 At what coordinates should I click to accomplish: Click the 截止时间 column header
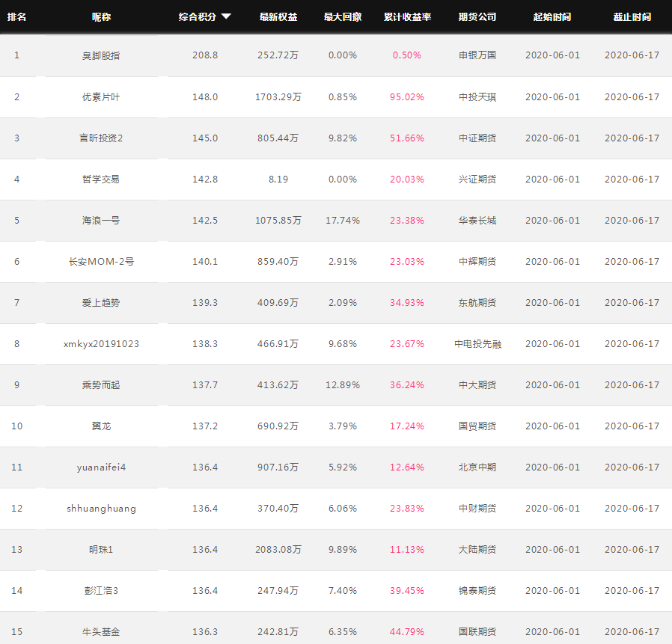tap(632, 16)
